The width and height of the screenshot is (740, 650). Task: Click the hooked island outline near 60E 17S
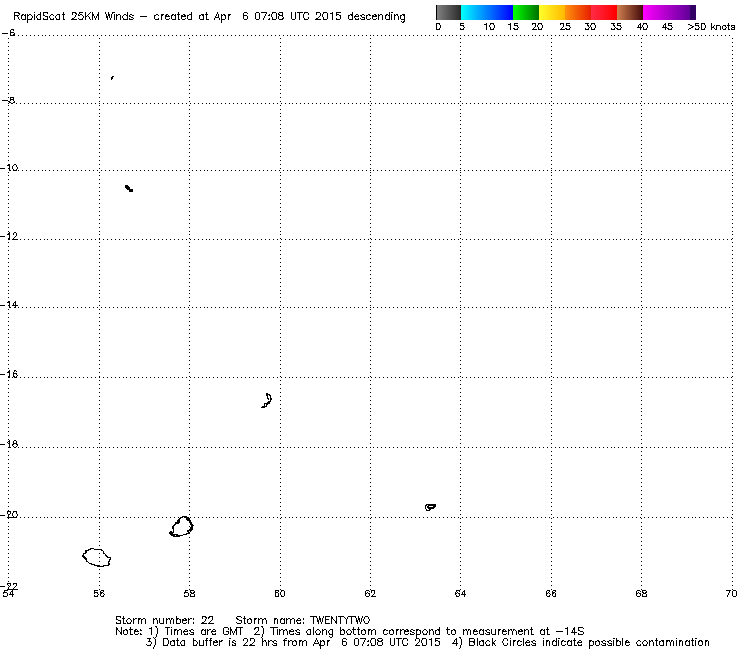(x=267, y=400)
